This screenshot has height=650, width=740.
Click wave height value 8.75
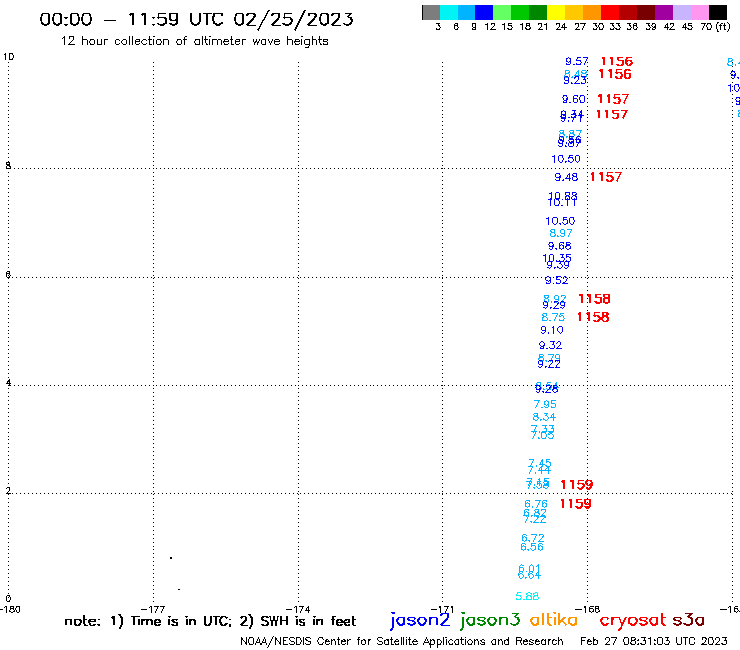click(553, 317)
